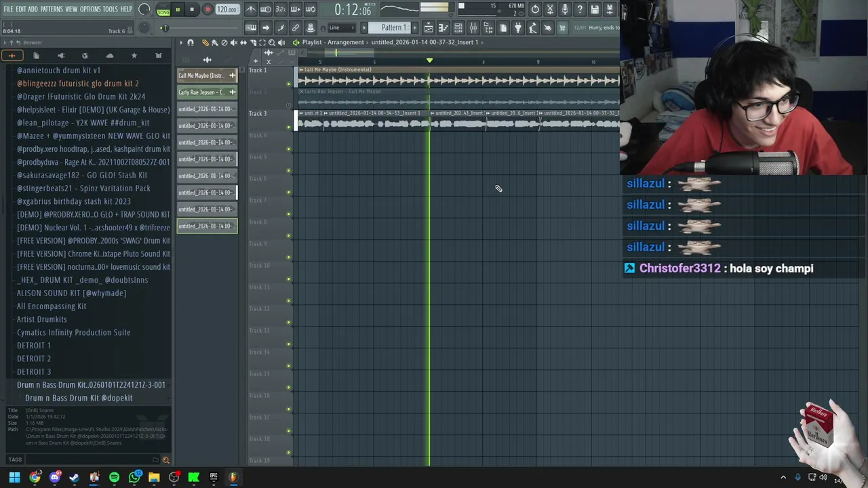Screen dimensions: 868x488
Task: Click the tempo tapper icon
Action: tap(533, 28)
